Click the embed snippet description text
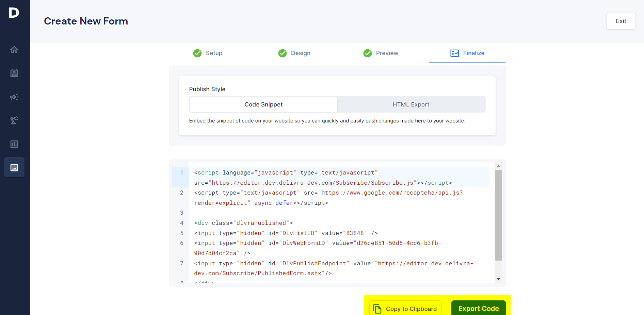Screen dimensions: 644x315 pos(327,121)
